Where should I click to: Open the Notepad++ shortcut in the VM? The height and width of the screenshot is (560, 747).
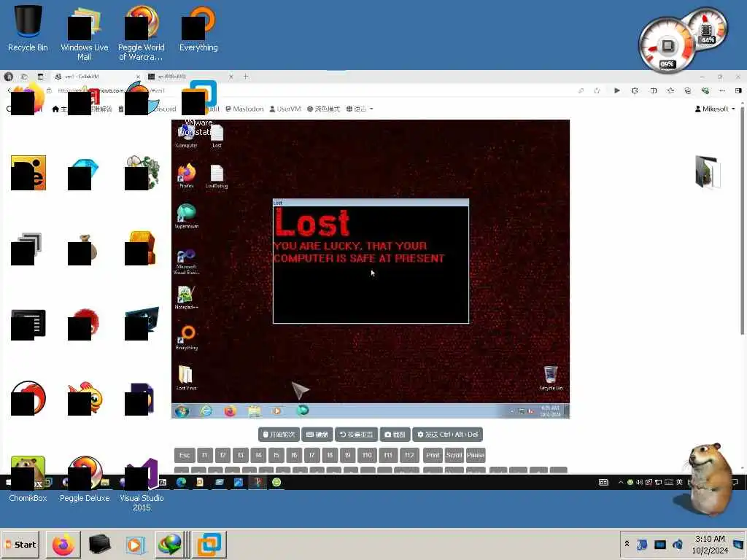coord(186,297)
